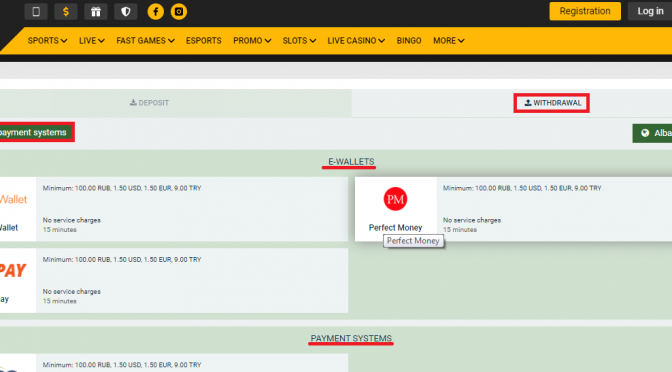This screenshot has height=372, width=672.
Task: Expand the PROMO menu
Action: [252, 41]
